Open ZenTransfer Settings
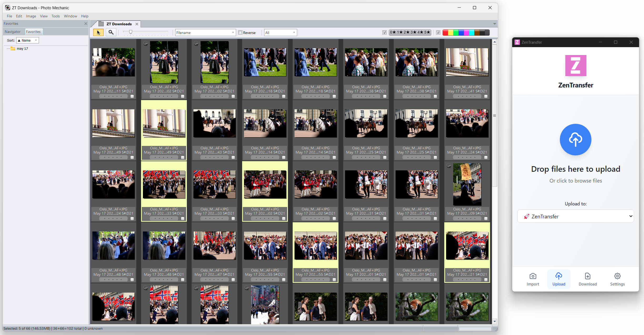 [x=617, y=279]
